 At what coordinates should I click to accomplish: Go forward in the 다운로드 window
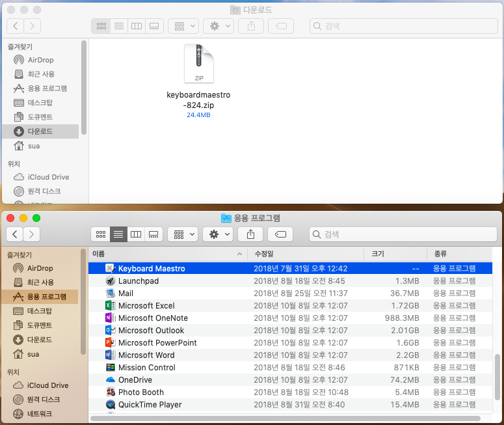pyautogui.click(x=32, y=26)
